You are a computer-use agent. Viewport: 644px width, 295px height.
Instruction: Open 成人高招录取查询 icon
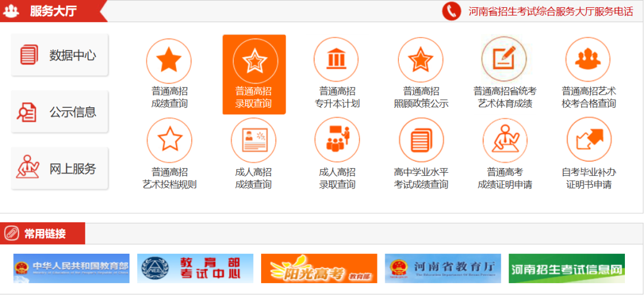coord(337,140)
